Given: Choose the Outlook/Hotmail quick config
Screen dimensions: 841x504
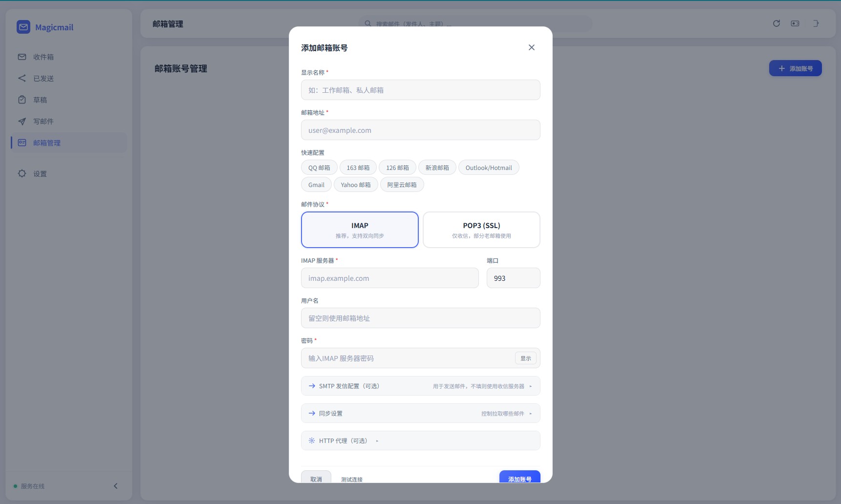Looking at the screenshot, I should pyautogui.click(x=489, y=168).
